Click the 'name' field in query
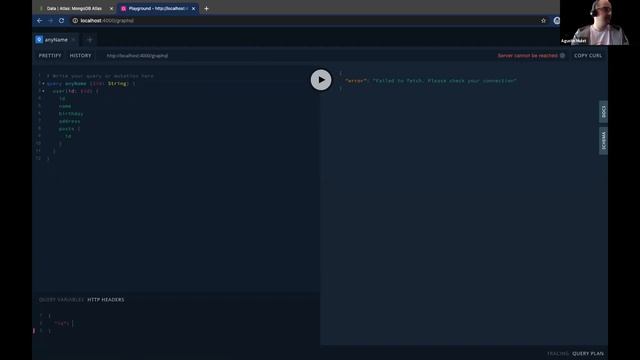Viewport: 640px width, 360px height. click(65, 106)
